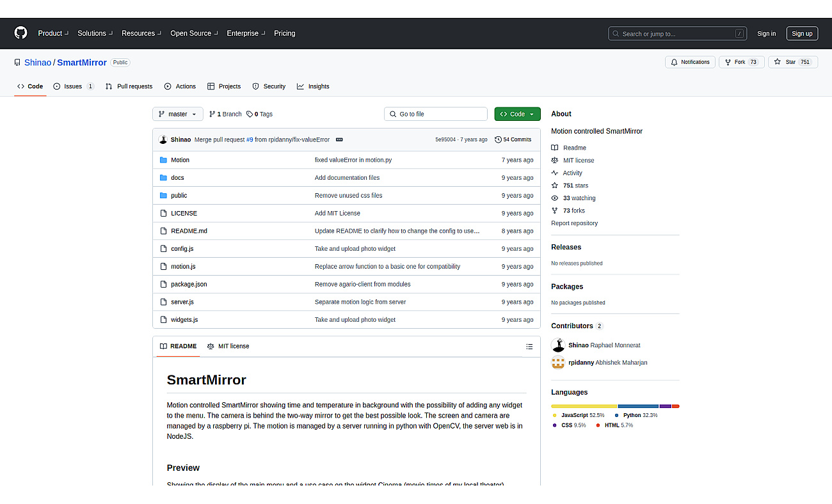View the 751 stars link
Screen dimensions: 832x504
click(575, 185)
